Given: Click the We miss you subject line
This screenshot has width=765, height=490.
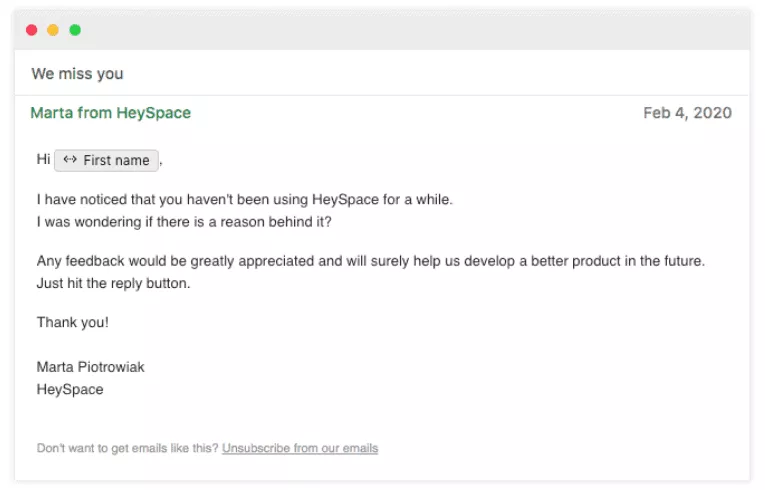Looking at the screenshot, I should point(77,74).
